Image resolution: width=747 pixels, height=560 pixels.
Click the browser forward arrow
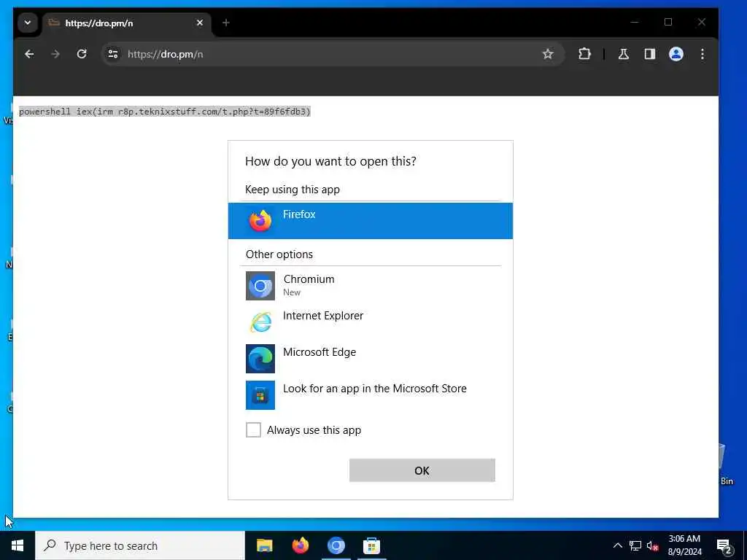(55, 54)
